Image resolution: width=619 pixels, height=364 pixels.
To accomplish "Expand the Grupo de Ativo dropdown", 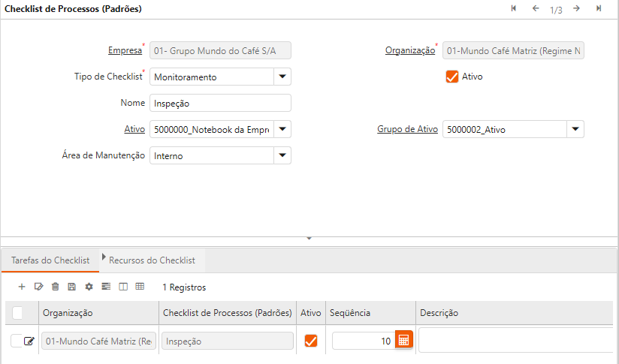I will coord(575,129).
